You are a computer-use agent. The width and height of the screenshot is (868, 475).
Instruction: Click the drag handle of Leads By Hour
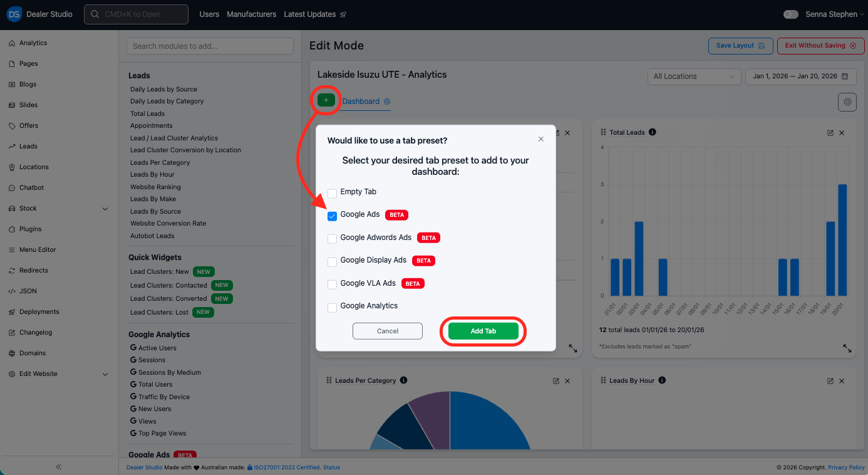pyautogui.click(x=604, y=380)
